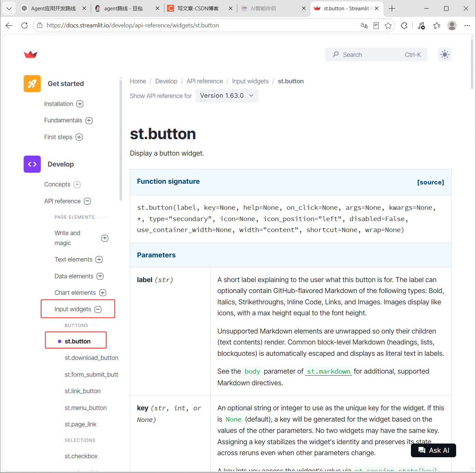Image resolution: width=476 pixels, height=473 pixels.
Task: Open st.checkbox in the sidebar
Action: point(81,456)
